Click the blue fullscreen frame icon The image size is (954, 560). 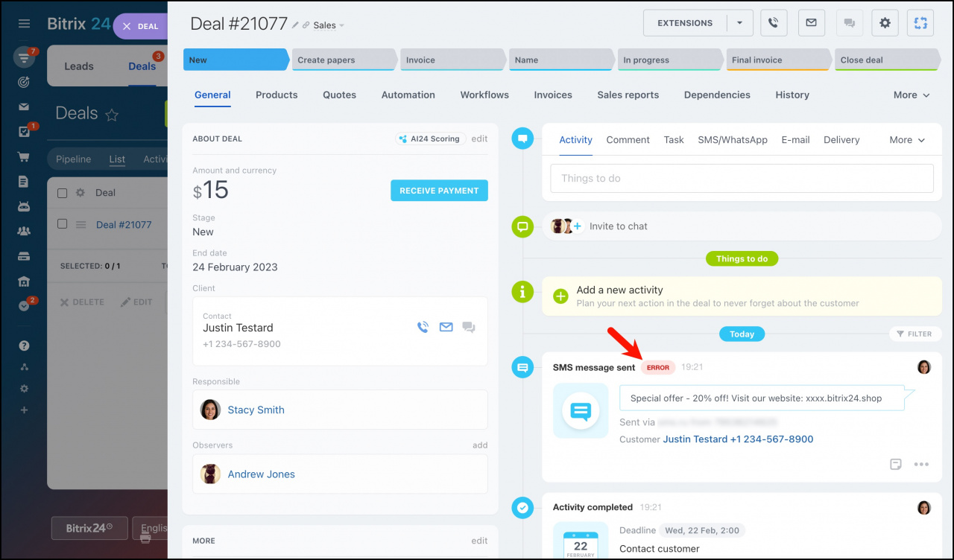[920, 23]
